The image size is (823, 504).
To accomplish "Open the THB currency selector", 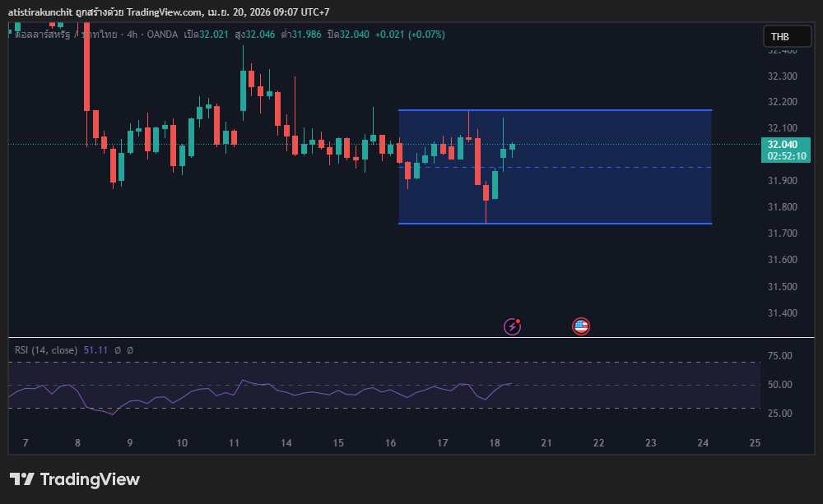I will 779,36.
